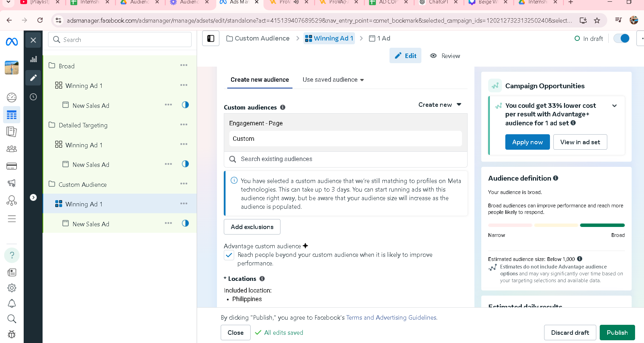Click the bug report icon
This screenshot has height=343, width=644.
[x=12, y=334]
